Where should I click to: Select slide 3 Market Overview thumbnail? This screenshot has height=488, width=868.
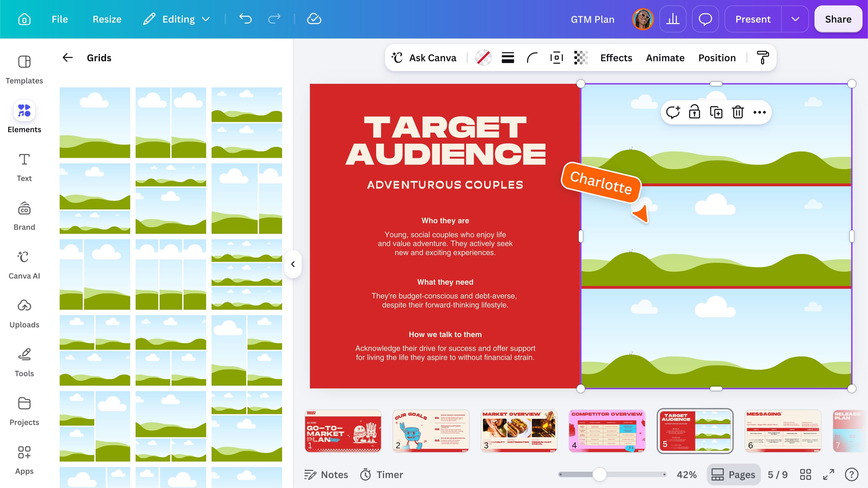click(x=519, y=431)
